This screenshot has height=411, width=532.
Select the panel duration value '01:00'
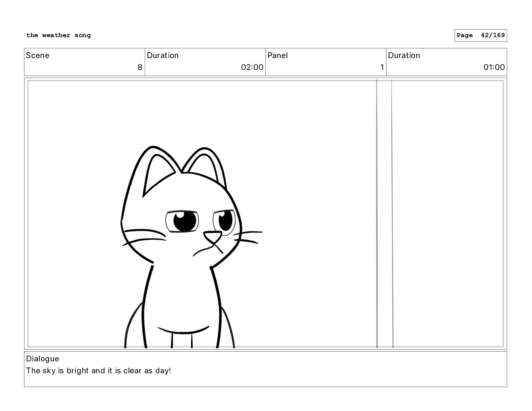coord(494,67)
